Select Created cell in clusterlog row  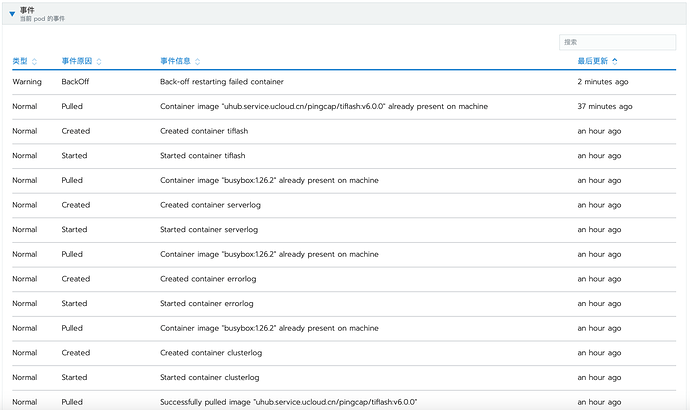click(76, 353)
